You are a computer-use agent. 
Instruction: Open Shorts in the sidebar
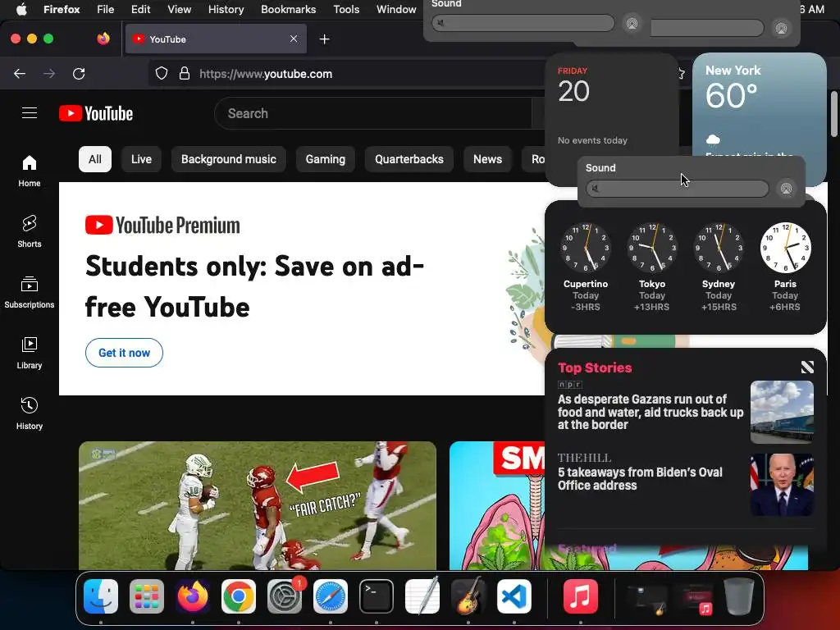(30, 231)
